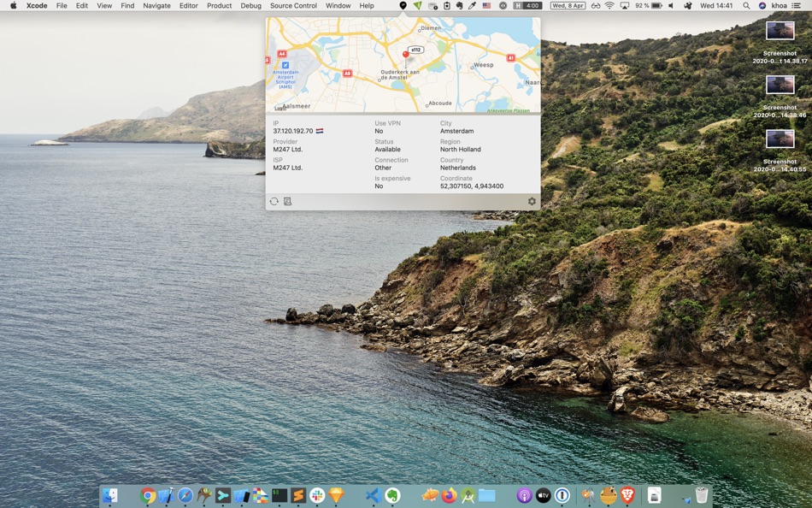Click the Weesp label on the map
This screenshot has height=508, width=812.
tap(484, 65)
